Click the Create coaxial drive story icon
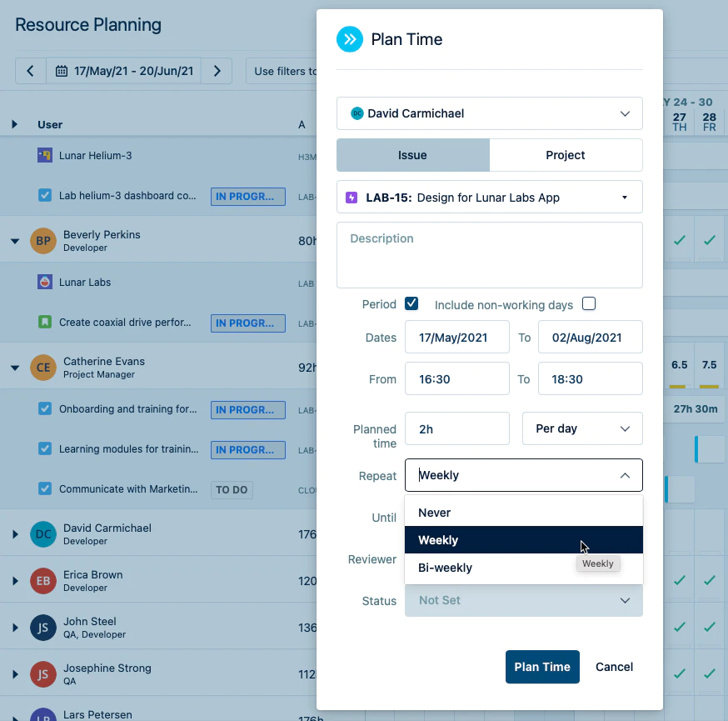The image size is (728, 721). tap(45, 322)
